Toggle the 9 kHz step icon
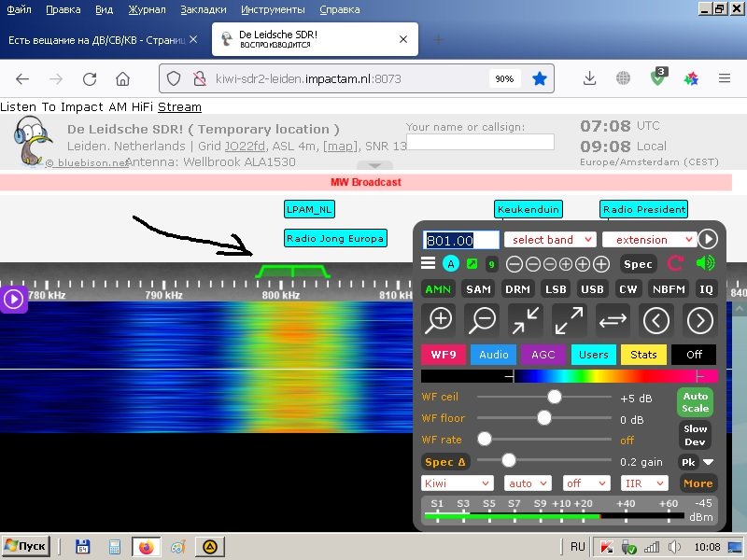The width and height of the screenshot is (747, 560). pyautogui.click(x=492, y=263)
